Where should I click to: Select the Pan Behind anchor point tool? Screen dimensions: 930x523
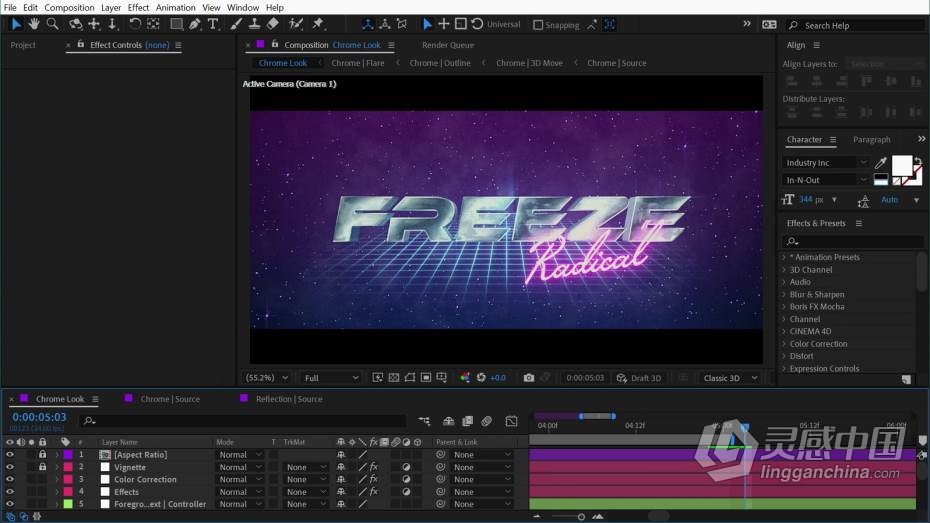(153, 24)
